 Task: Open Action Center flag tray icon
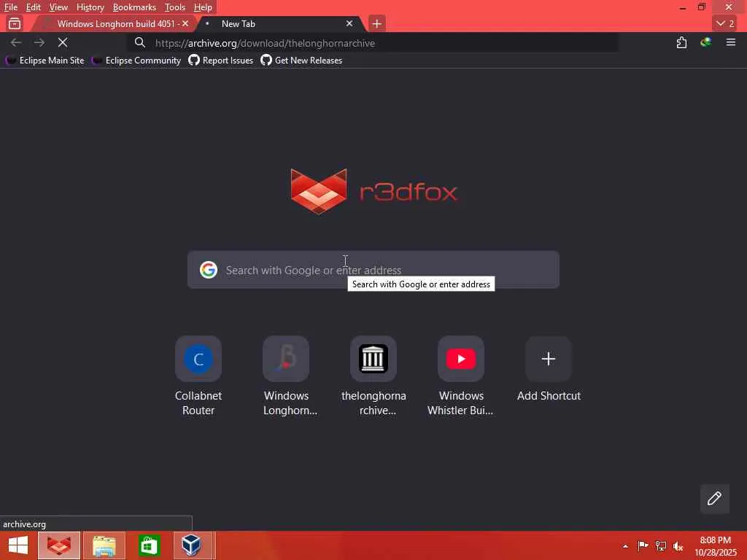coord(643,545)
